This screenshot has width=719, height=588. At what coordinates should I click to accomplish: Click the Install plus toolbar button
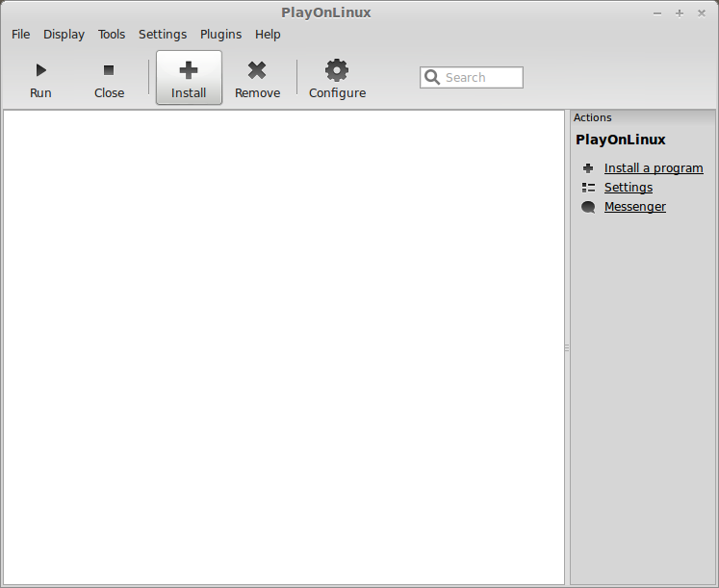189,77
